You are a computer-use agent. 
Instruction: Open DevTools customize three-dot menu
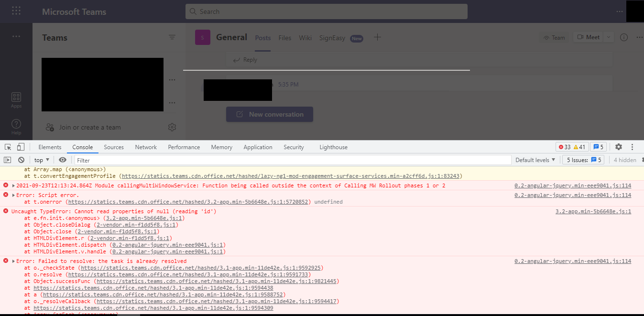tap(633, 147)
